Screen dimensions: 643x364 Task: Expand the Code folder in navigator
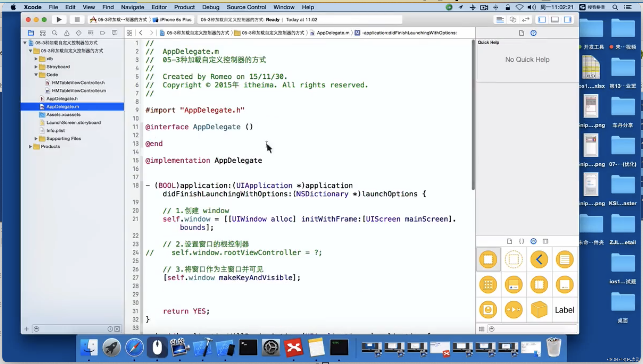36,74
